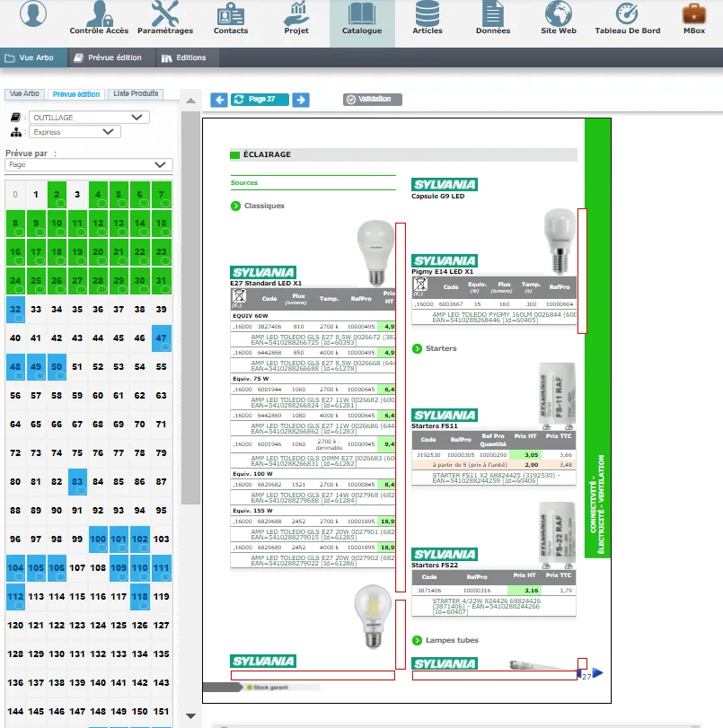Select page 151 in grid

(x=162, y=711)
